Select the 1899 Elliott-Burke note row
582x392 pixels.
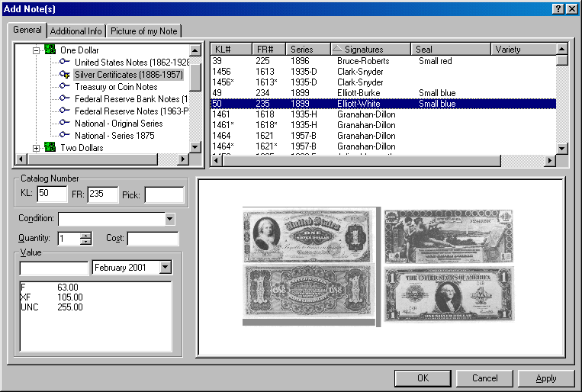(x=384, y=93)
